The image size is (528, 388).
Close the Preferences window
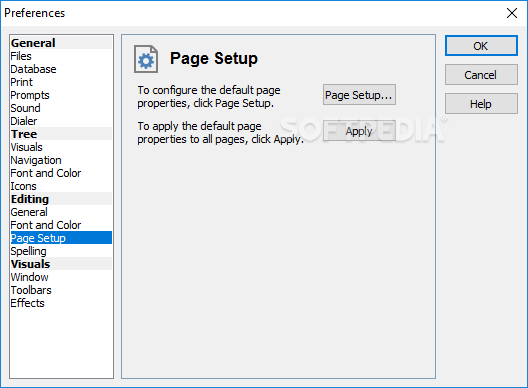(x=512, y=13)
